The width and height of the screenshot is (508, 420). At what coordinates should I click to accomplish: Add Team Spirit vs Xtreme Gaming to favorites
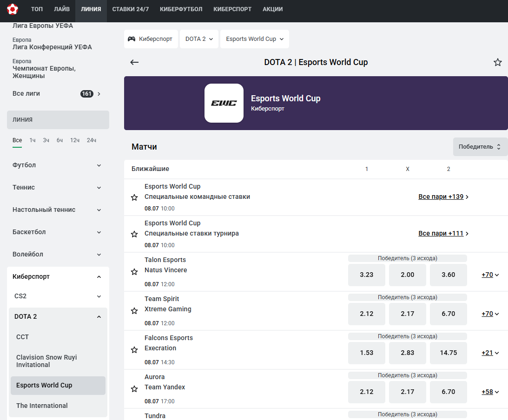click(x=134, y=311)
